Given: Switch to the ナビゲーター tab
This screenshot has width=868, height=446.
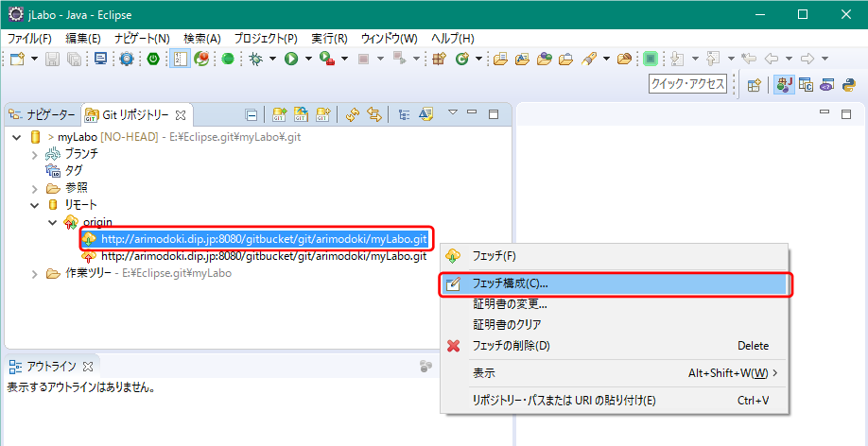Looking at the screenshot, I should point(42,115).
